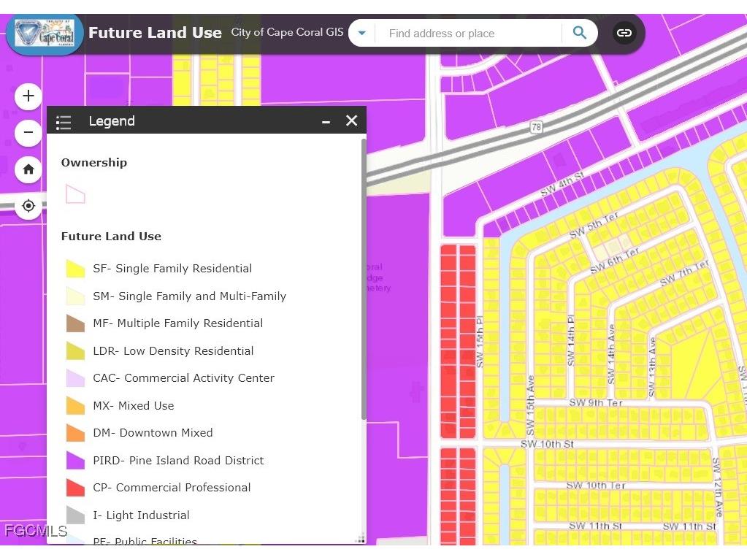Screen dimensions: 747x560
Task: Click the home extent icon
Action: [x=28, y=169]
